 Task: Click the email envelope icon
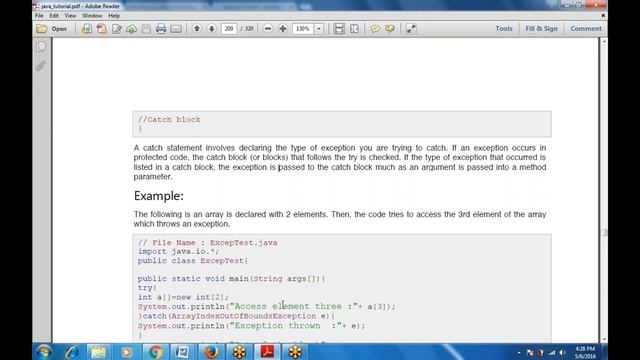click(x=176, y=29)
